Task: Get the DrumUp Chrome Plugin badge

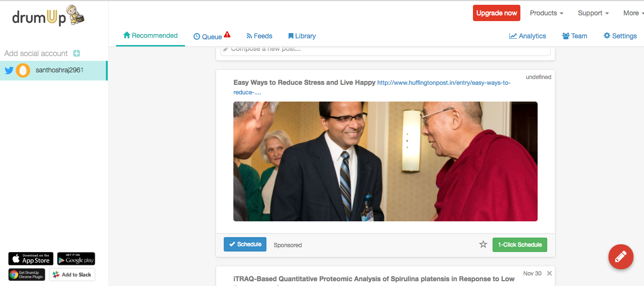Action: pos(27,275)
